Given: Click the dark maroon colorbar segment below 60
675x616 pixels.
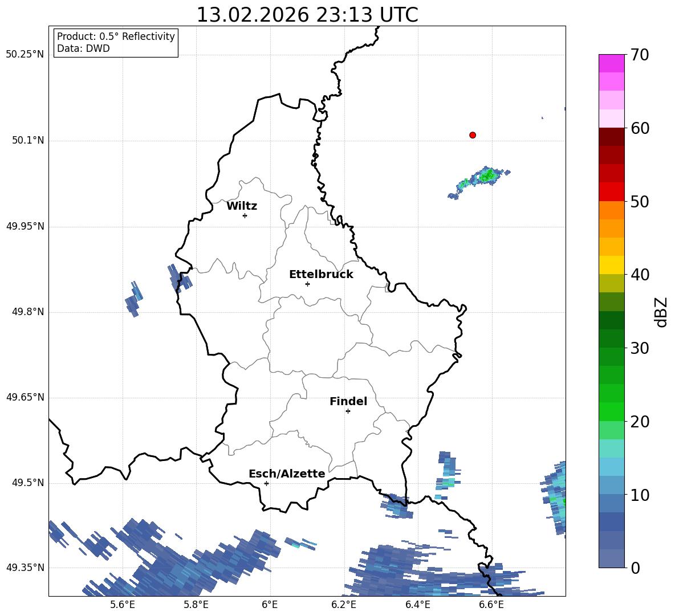Looking at the screenshot, I should (612, 137).
